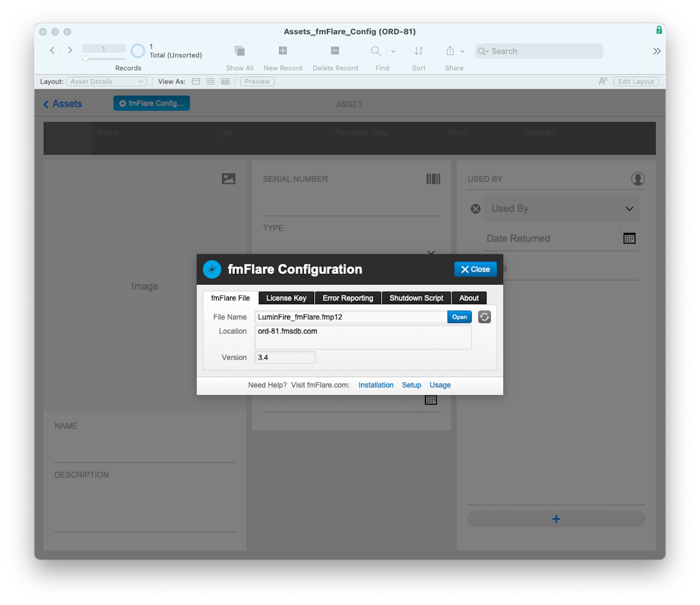700x605 pixels.
Task: Switch to the Shutdown Script tab
Action: 416,298
